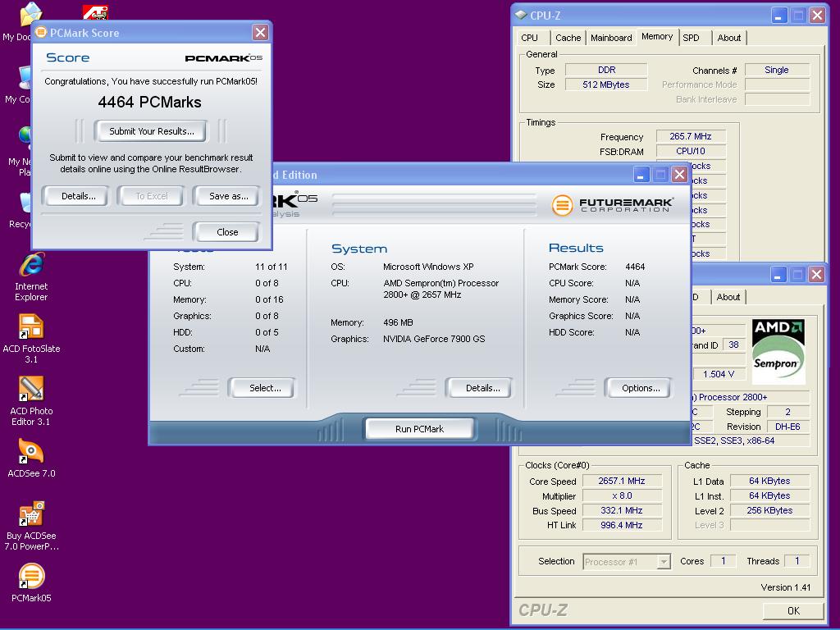Select the My Documents desktop icon

click(21, 21)
